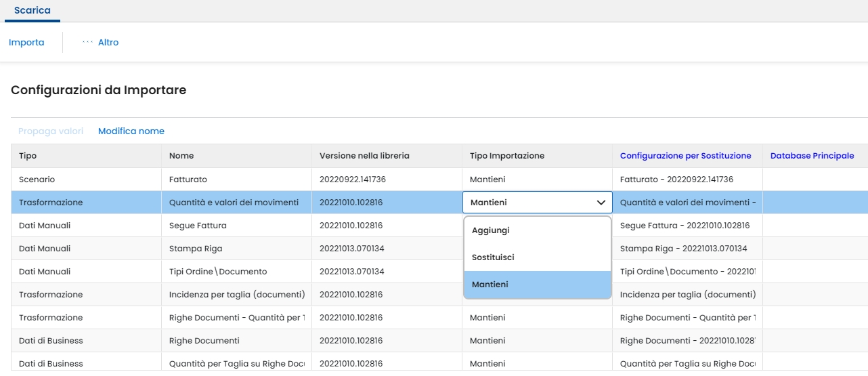Select Aggiungi from the dropdown list
Viewport: 868px width, 376px height.
[491, 230]
